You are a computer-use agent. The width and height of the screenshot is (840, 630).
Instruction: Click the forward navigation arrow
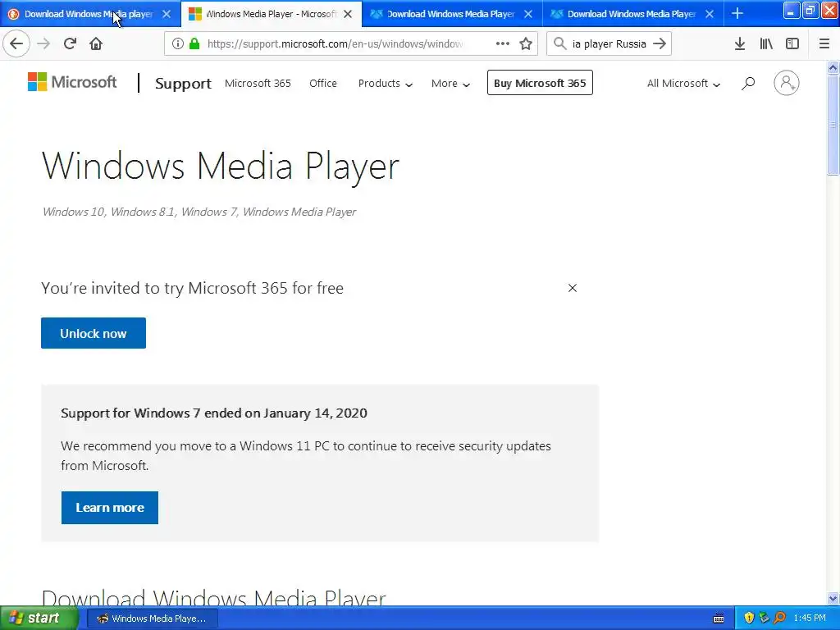[x=43, y=43]
